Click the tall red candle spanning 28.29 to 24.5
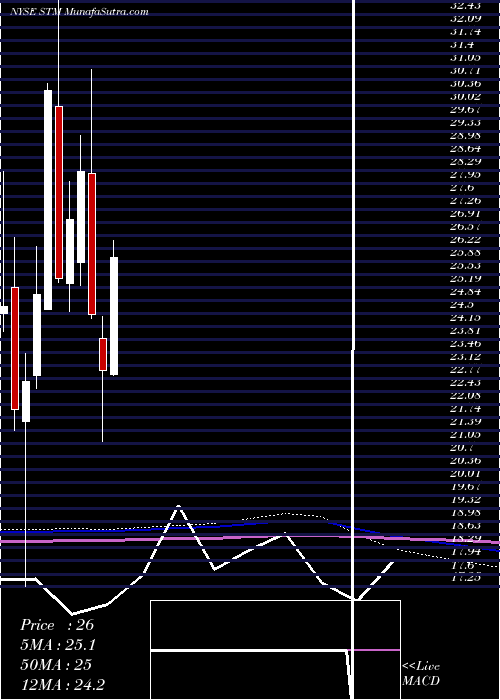 92,244
